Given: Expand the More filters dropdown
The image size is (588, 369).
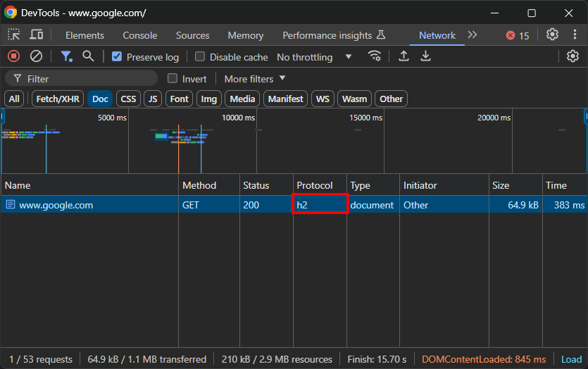Looking at the screenshot, I should click(x=255, y=79).
